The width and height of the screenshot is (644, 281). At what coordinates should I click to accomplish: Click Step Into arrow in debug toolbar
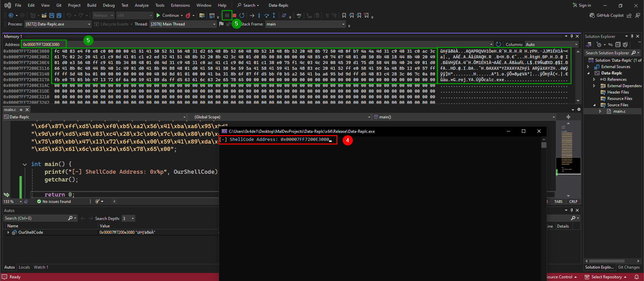pos(259,15)
